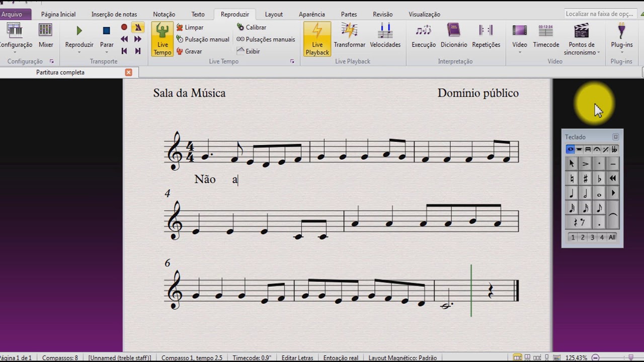The width and height of the screenshot is (644, 362).
Task: Click the red record button in Transporte
Action: (124, 27)
